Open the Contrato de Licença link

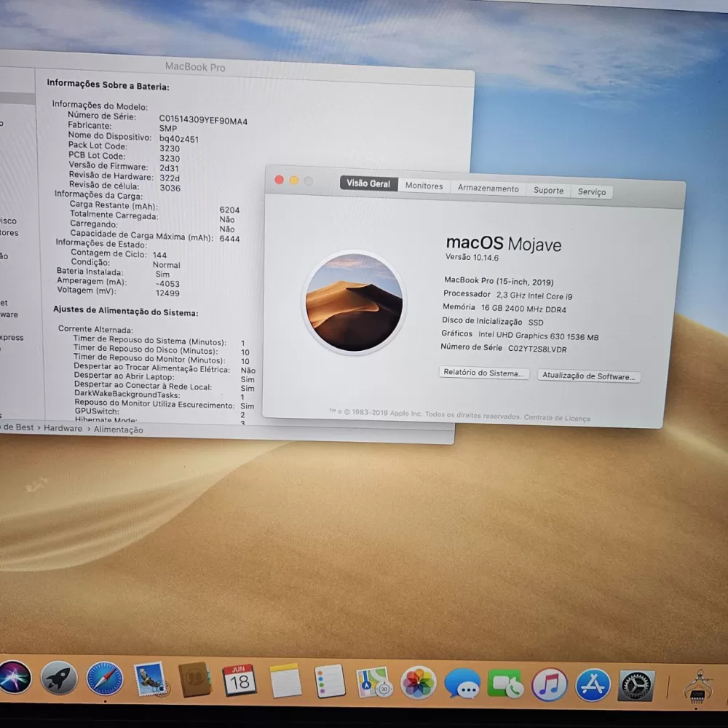click(557, 417)
